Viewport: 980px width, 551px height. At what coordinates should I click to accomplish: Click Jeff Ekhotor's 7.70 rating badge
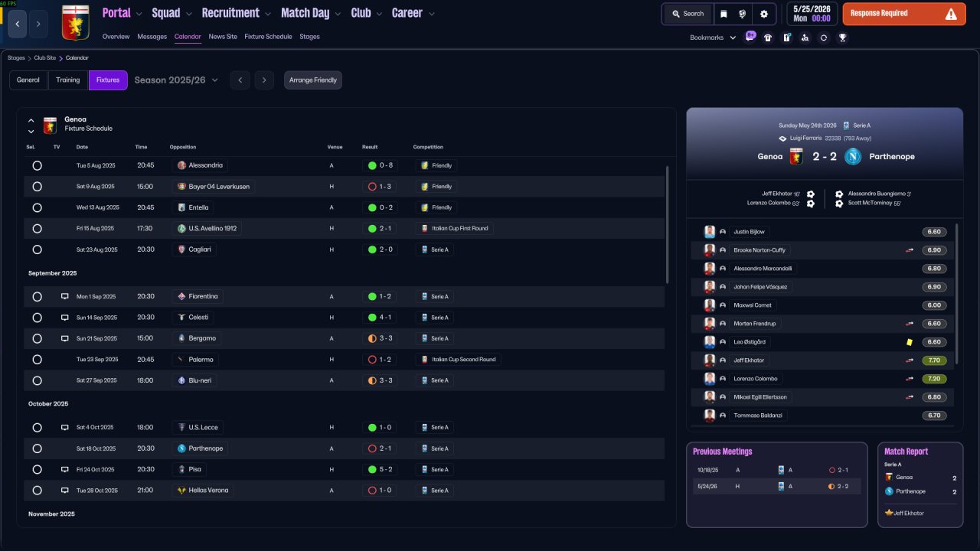click(934, 360)
